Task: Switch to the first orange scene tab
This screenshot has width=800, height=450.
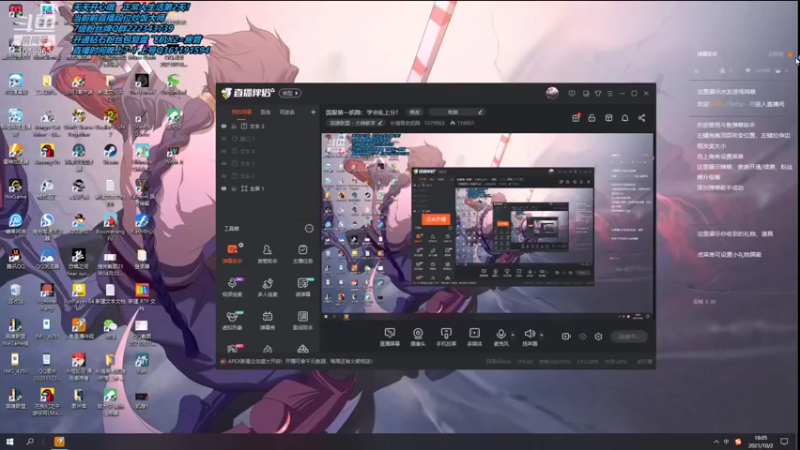Action: point(241,112)
